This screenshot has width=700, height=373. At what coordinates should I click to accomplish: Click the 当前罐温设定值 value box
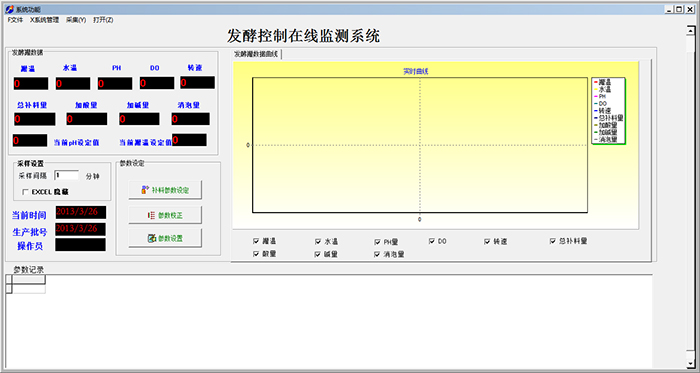coord(189,140)
